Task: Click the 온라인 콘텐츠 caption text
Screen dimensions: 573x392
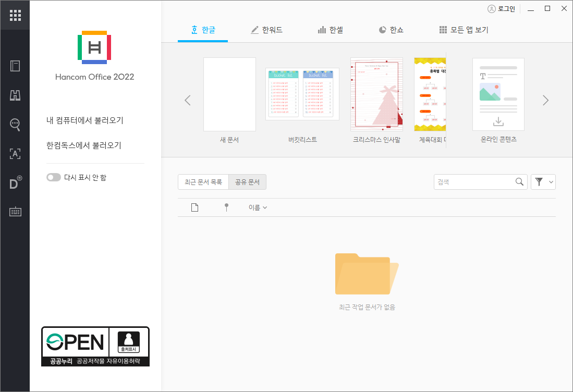Action: (x=498, y=139)
